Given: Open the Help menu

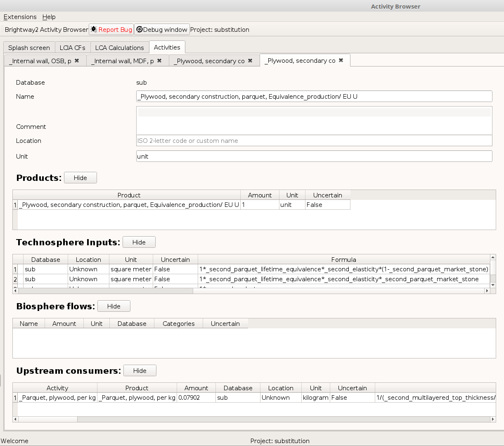Looking at the screenshot, I should click(x=49, y=17).
